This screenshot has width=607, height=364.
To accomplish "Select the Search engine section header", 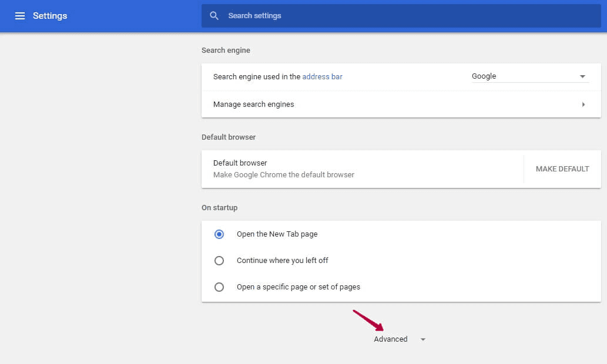I will click(226, 50).
